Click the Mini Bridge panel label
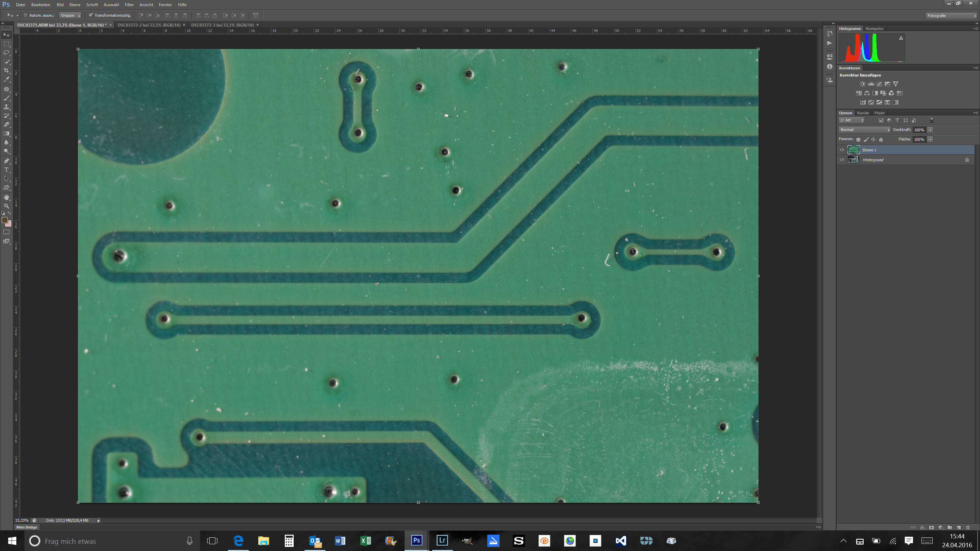The image size is (980, 551). pyautogui.click(x=27, y=527)
